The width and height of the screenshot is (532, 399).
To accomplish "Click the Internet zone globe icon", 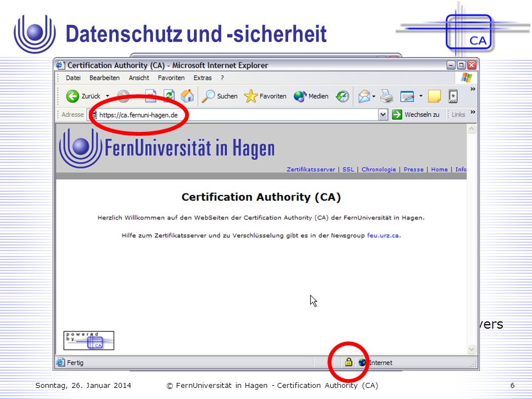I will 362,362.
